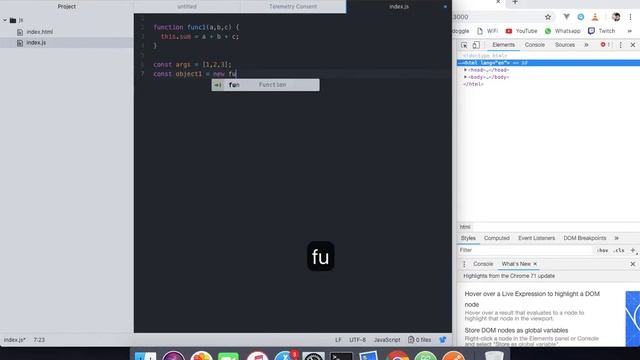Expand the body node in the DOM tree

coord(465,77)
